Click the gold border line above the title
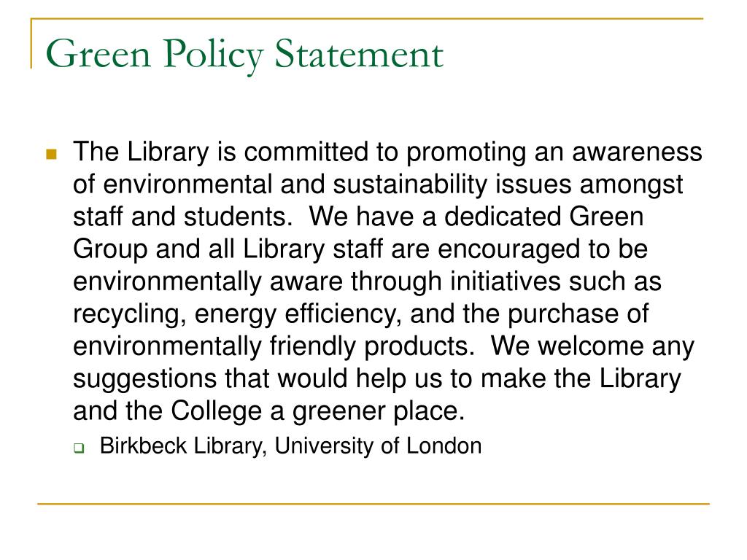 click(x=367, y=18)
